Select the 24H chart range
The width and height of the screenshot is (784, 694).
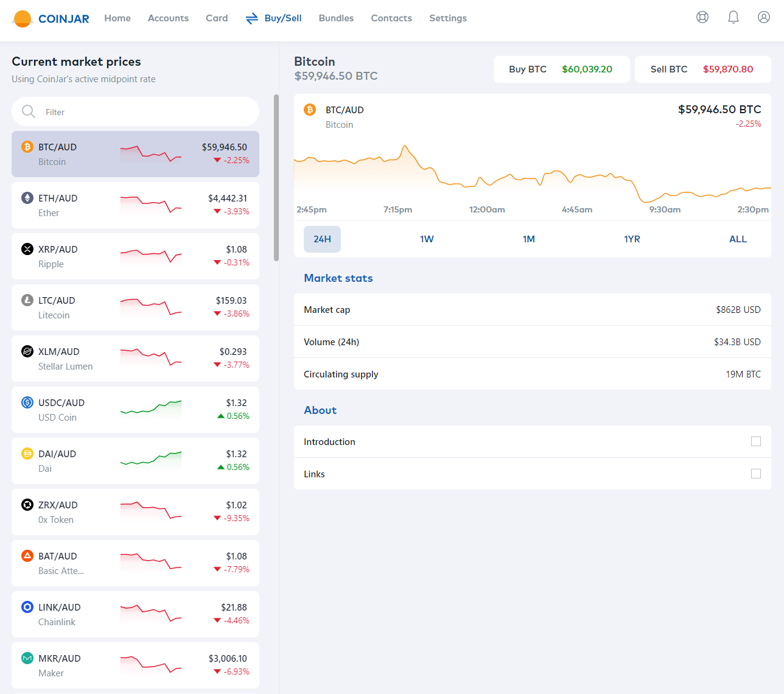click(x=322, y=239)
